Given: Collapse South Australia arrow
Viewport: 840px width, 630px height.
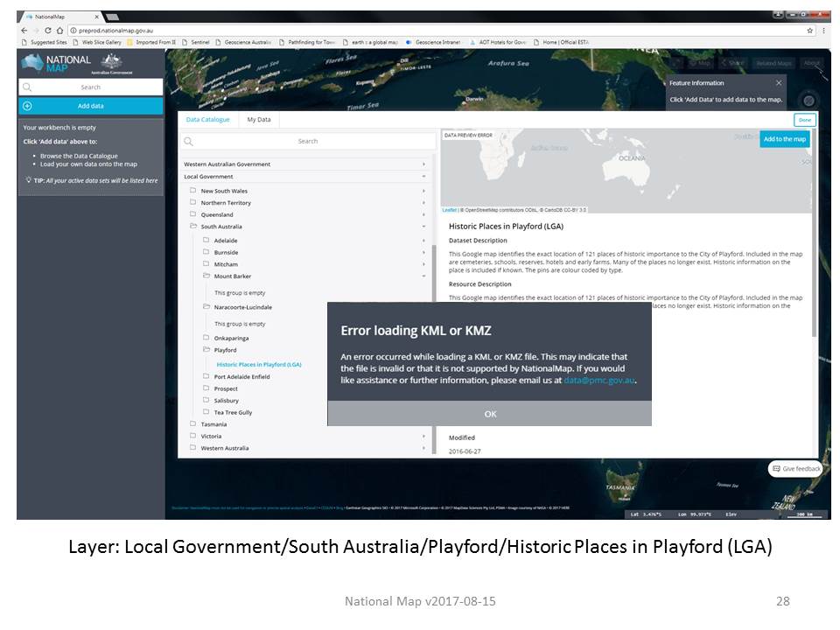Looking at the screenshot, I should tap(423, 227).
